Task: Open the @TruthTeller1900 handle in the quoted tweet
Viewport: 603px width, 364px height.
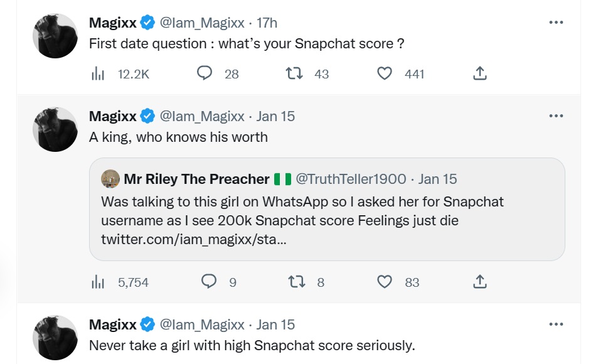Action: tap(351, 179)
